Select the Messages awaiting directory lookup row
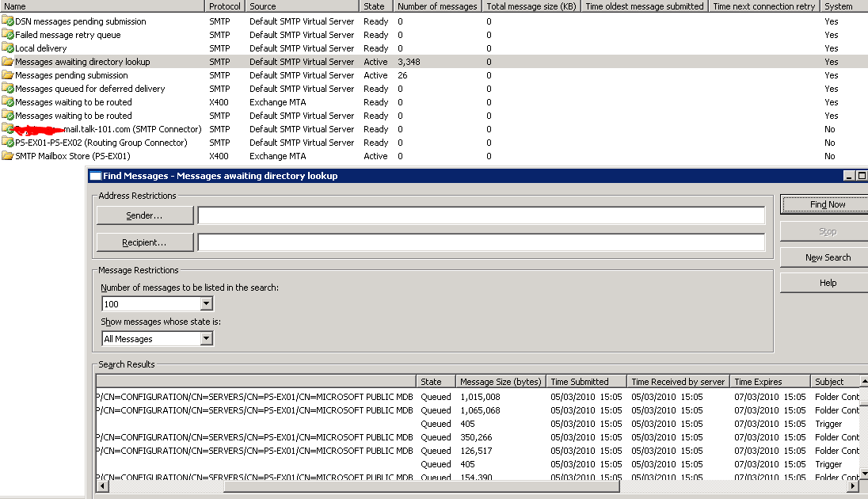 pyautogui.click(x=434, y=62)
